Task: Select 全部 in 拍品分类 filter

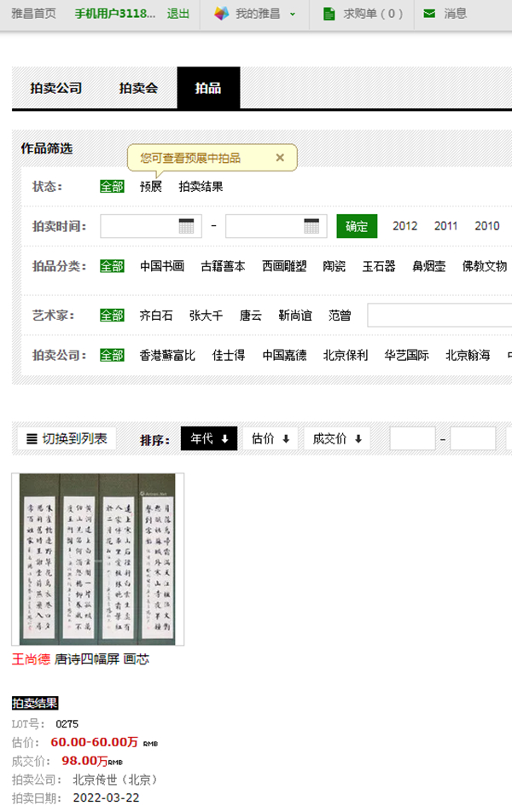Action: (x=112, y=266)
